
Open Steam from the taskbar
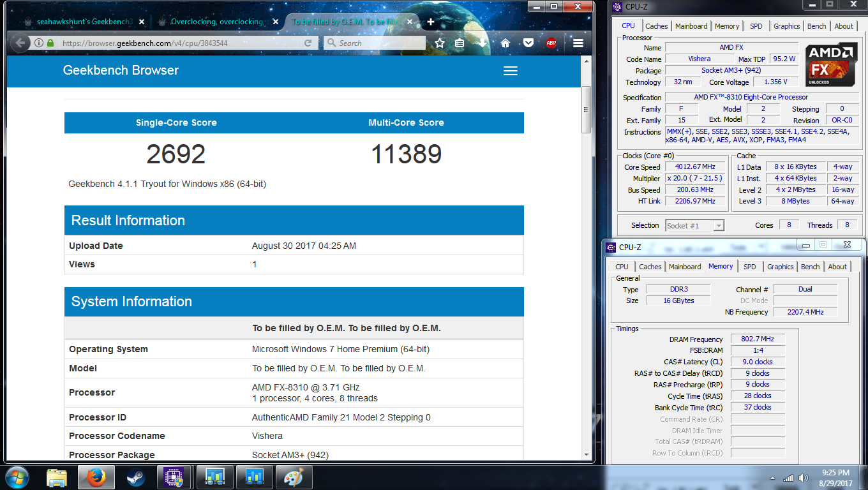point(135,477)
